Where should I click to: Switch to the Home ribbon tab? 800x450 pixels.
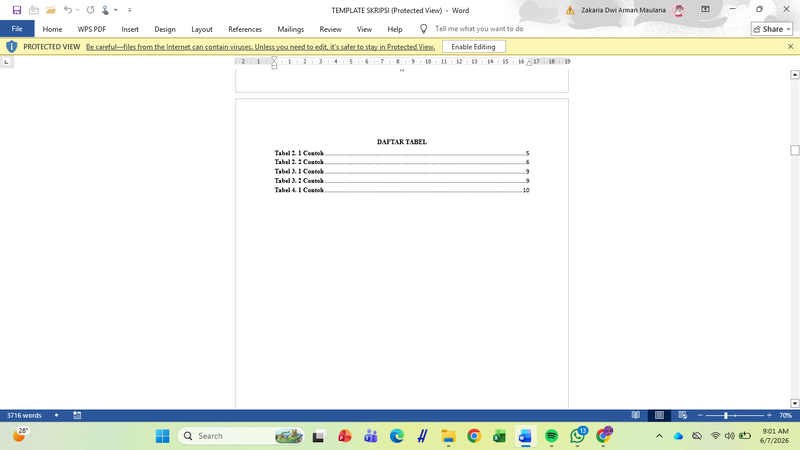52,29
